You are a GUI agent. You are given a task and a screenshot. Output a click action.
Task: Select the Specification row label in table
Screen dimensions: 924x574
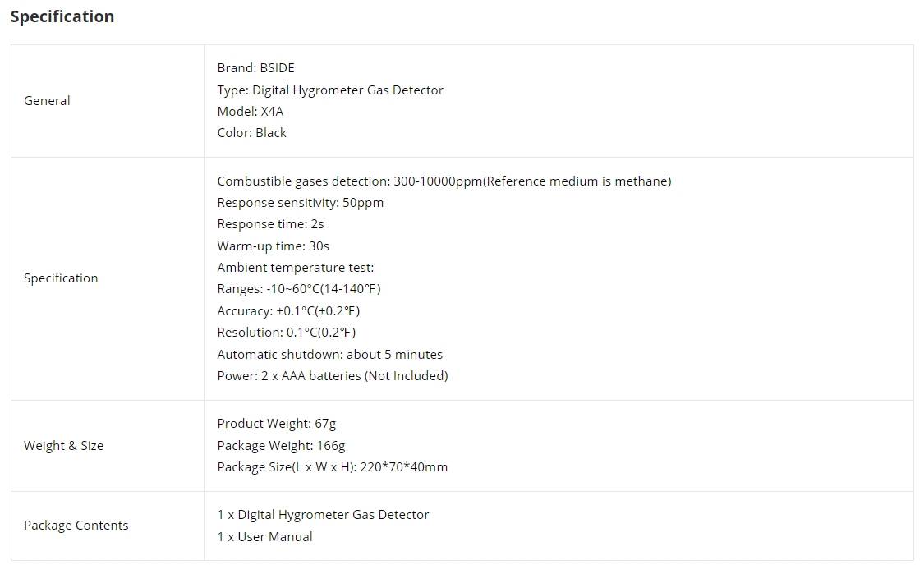click(x=61, y=278)
